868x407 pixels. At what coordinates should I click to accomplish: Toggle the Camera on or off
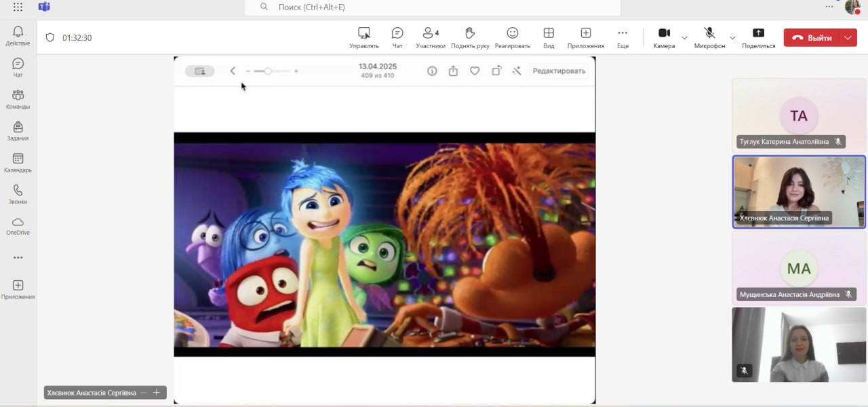pos(664,37)
